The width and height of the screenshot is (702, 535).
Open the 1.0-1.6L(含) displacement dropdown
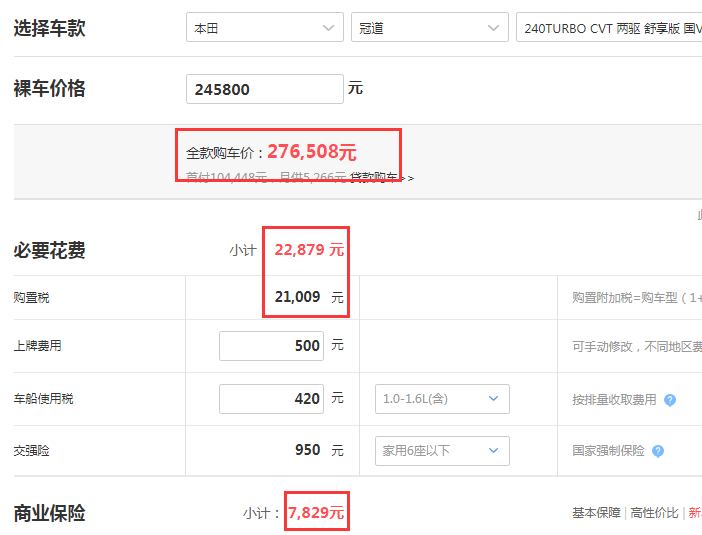(x=442, y=398)
